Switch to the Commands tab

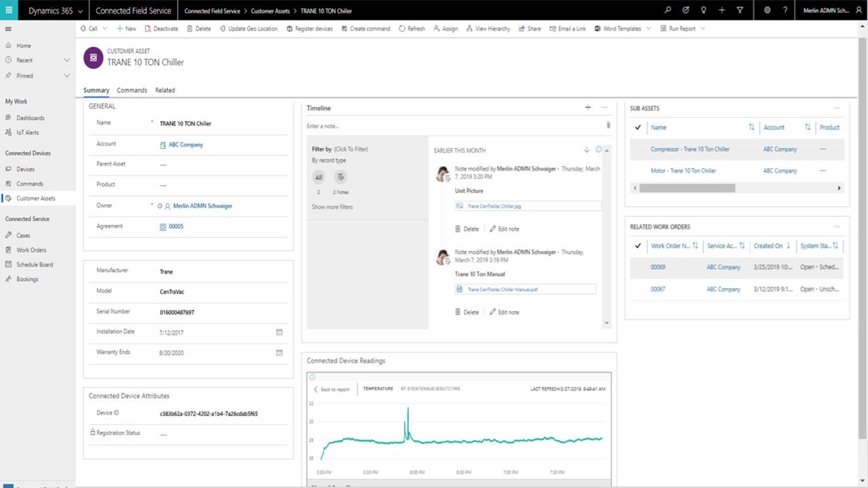click(132, 90)
